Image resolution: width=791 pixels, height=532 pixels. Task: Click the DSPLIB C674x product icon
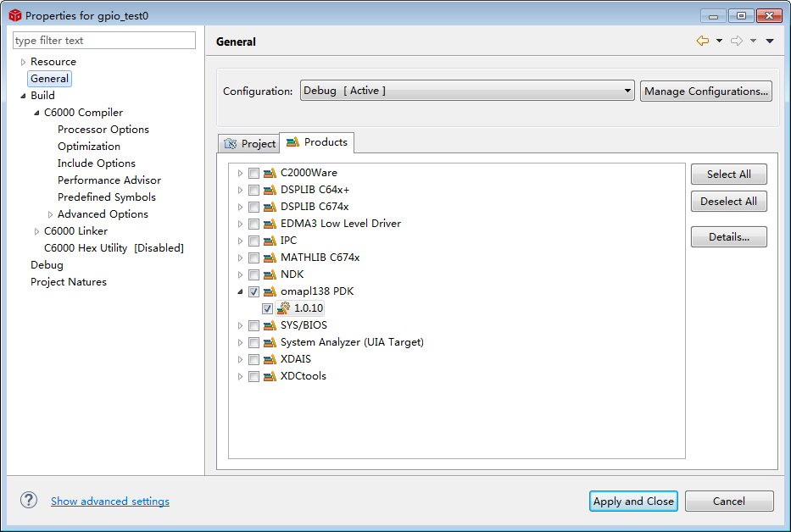[x=270, y=207]
